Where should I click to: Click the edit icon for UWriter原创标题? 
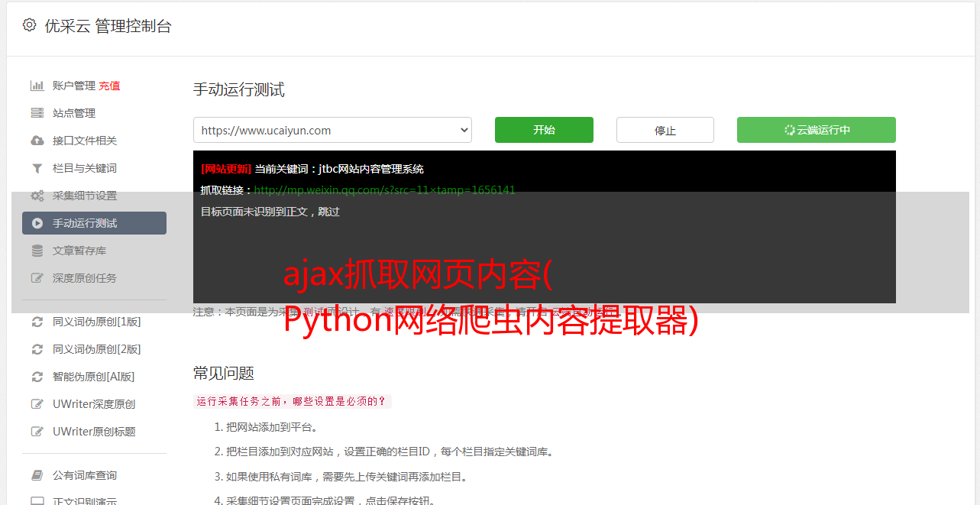[x=37, y=432]
